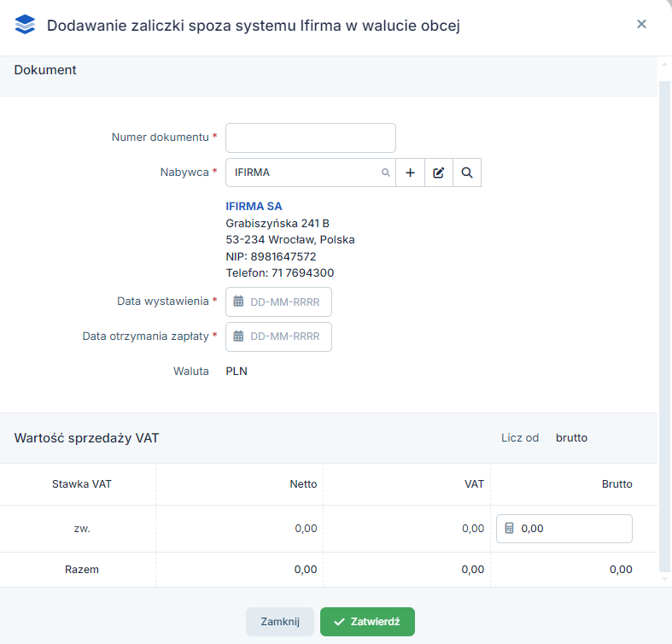
Task: Click 'Telefon: 71 7694300' text
Action: coord(280,272)
